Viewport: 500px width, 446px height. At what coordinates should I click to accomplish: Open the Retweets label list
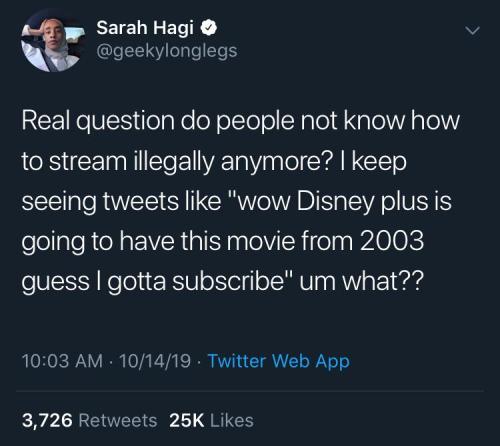(x=118, y=420)
